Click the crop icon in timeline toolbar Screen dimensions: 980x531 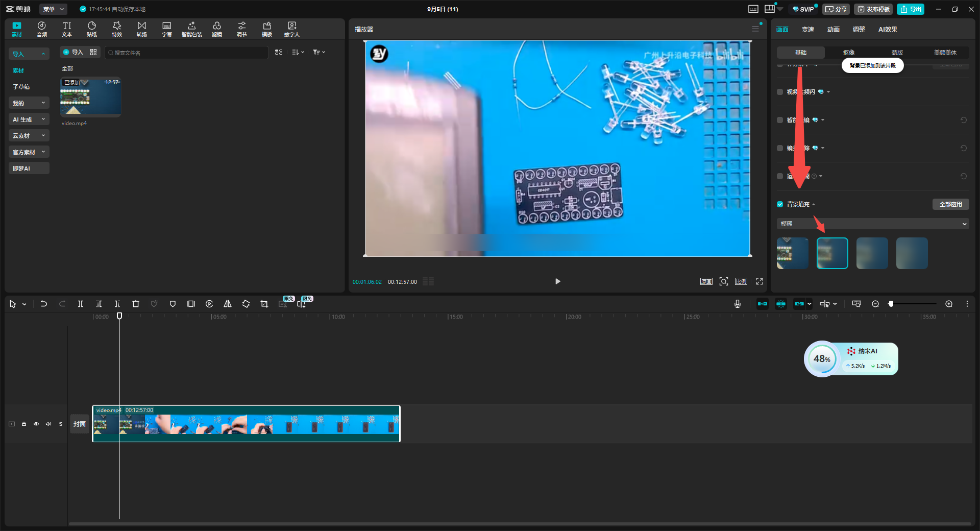click(264, 304)
